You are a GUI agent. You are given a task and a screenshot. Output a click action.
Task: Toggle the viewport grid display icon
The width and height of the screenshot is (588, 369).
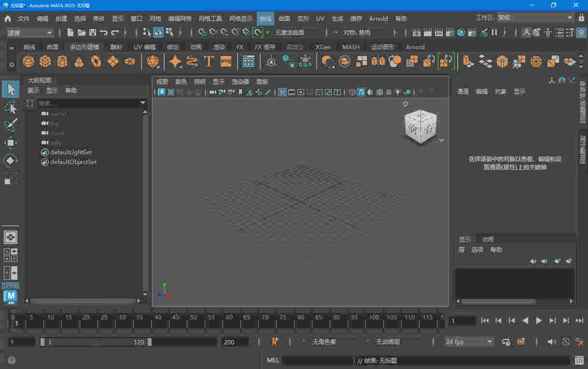pos(283,92)
